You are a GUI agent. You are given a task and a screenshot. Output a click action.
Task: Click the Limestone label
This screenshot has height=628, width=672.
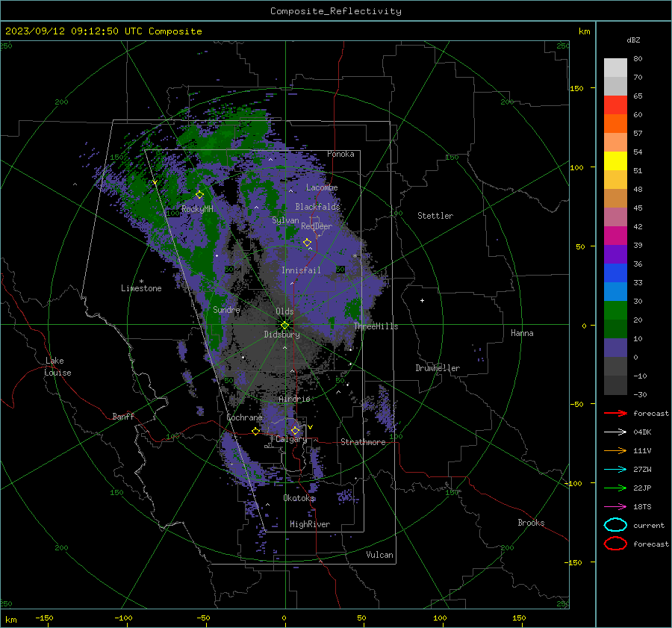tap(141, 288)
